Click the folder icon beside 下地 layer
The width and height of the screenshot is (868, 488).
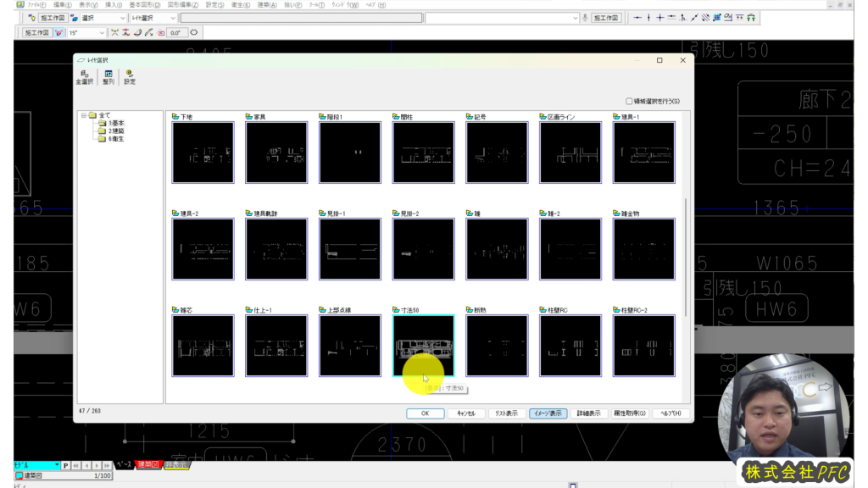coord(175,117)
